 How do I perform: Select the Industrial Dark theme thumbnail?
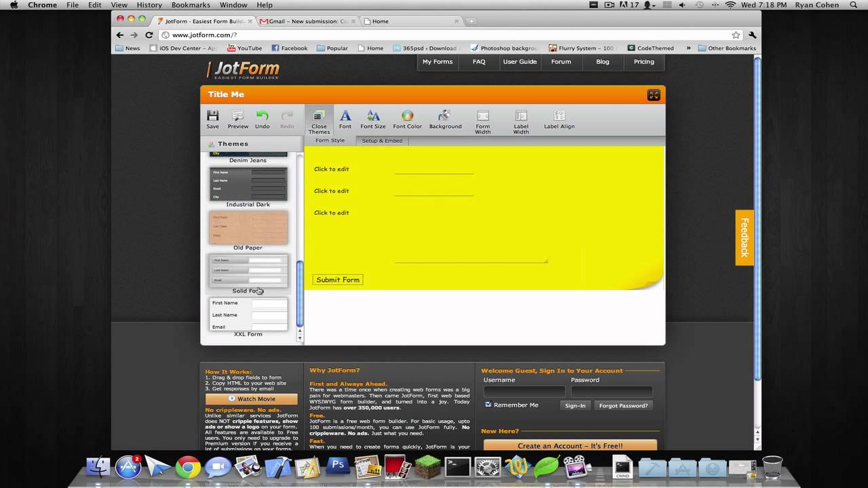pyautogui.click(x=248, y=184)
